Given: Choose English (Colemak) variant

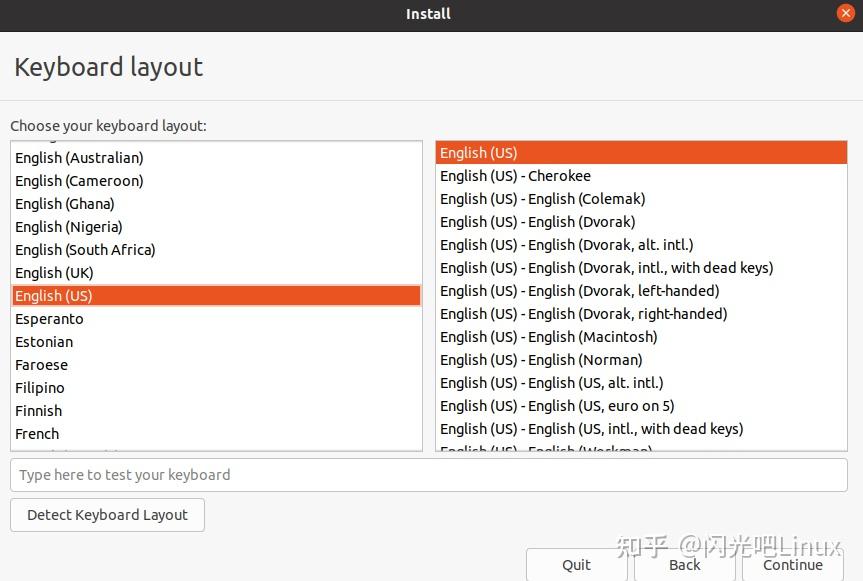Looking at the screenshot, I should pos(542,199).
